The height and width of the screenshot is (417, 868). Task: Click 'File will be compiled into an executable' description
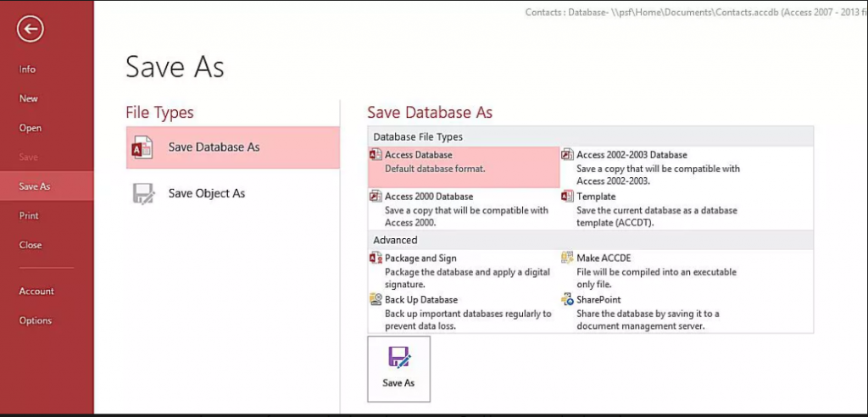point(657,272)
